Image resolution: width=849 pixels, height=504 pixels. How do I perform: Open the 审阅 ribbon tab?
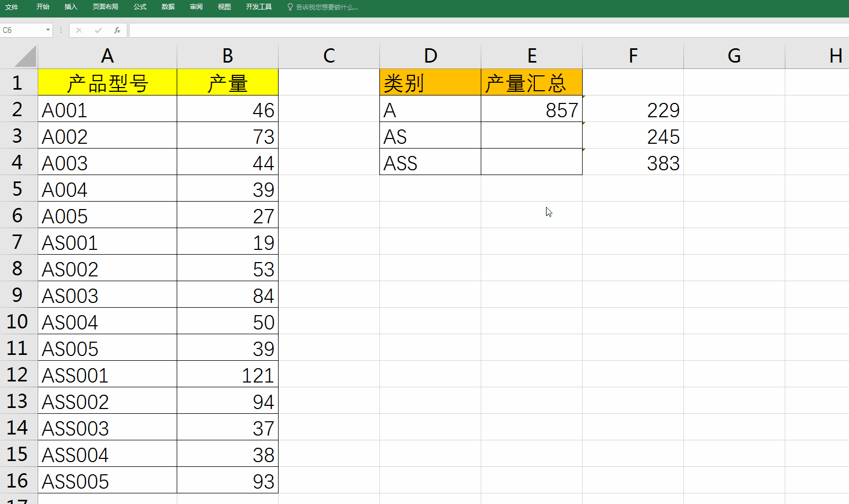(196, 7)
